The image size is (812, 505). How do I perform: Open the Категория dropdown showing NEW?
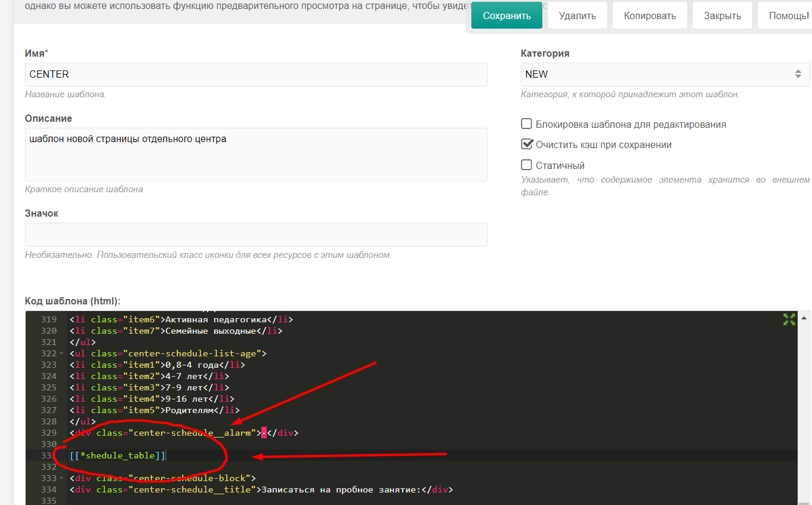tap(665, 75)
